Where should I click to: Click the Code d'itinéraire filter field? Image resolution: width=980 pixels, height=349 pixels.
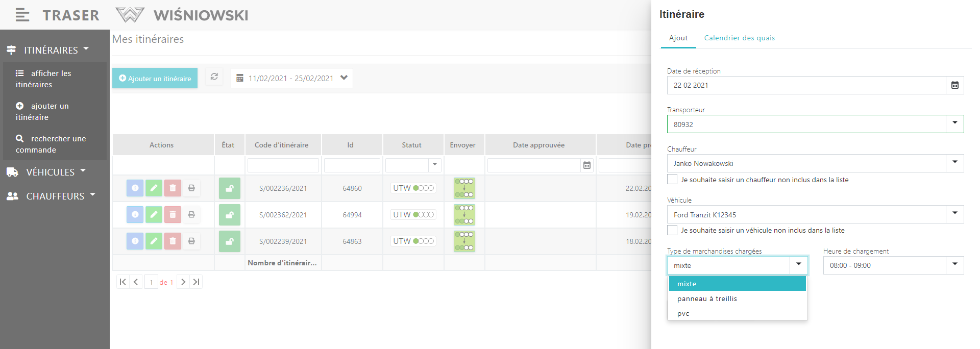pyautogui.click(x=283, y=165)
